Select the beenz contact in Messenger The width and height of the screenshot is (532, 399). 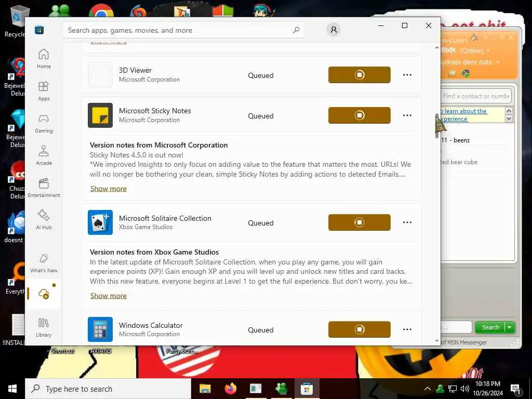pos(456,140)
